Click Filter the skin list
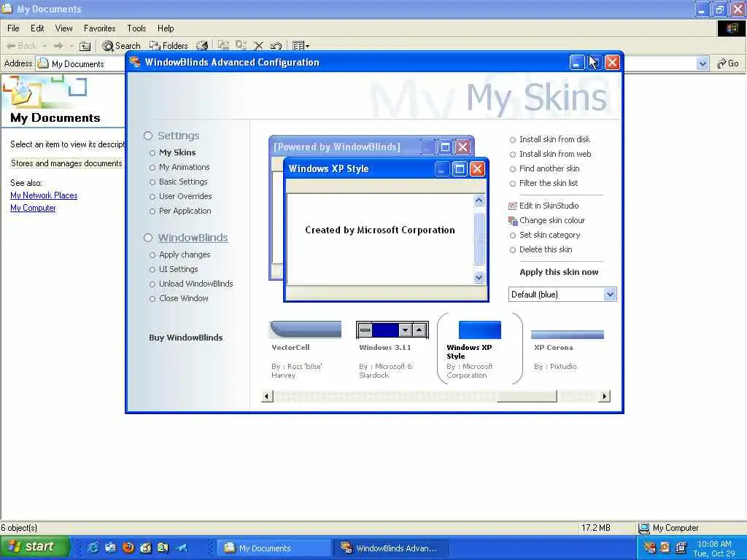Screen dimensions: 747x560 pyautogui.click(x=549, y=183)
